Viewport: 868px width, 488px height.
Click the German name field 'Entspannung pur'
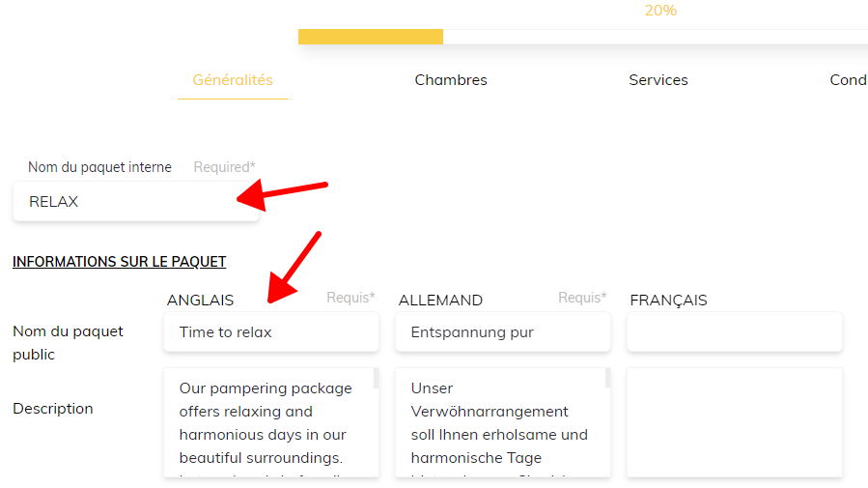[503, 332]
